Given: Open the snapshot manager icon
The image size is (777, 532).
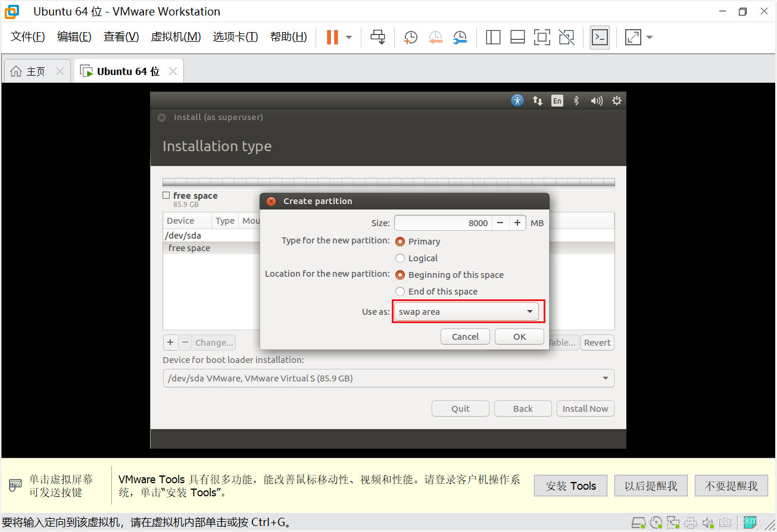Looking at the screenshot, I should tap(460, 37).
